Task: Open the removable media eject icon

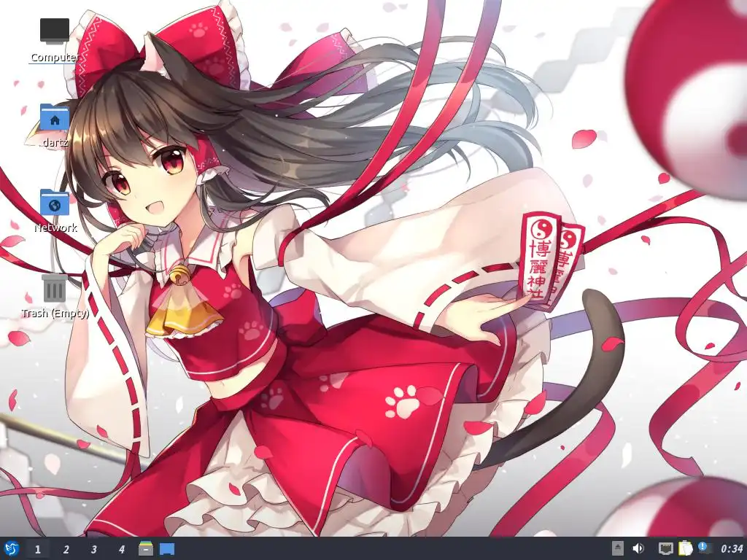Action: point(617,548)
